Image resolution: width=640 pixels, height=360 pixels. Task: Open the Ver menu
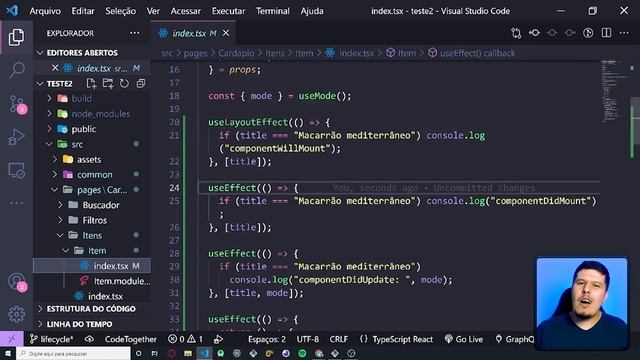pos(153,11)
